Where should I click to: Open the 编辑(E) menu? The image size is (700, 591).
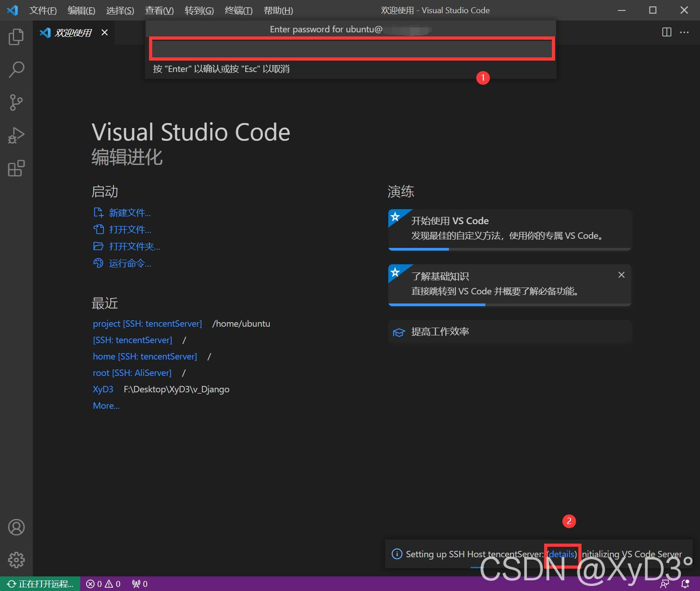[82, 10]
